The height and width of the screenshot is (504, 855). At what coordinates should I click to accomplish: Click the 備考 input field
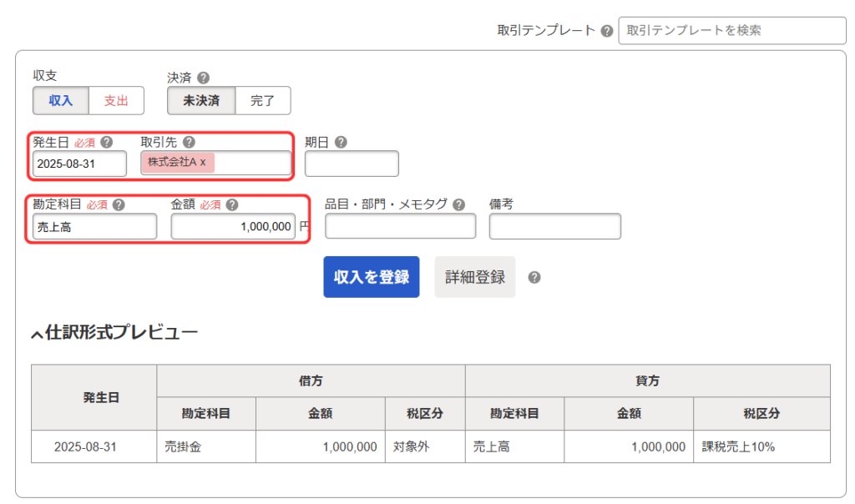(x=554, y=227)
